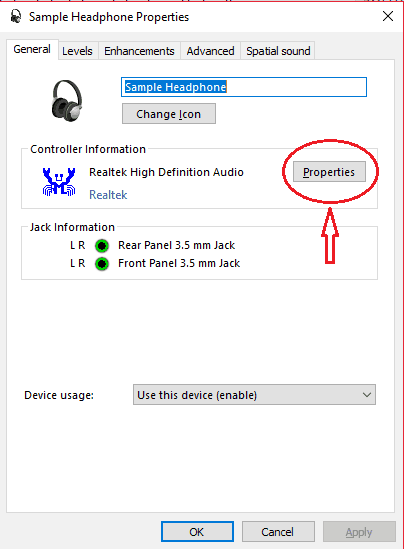Click the title bar headphone icon
404x549 pixels.
[16, 16]
